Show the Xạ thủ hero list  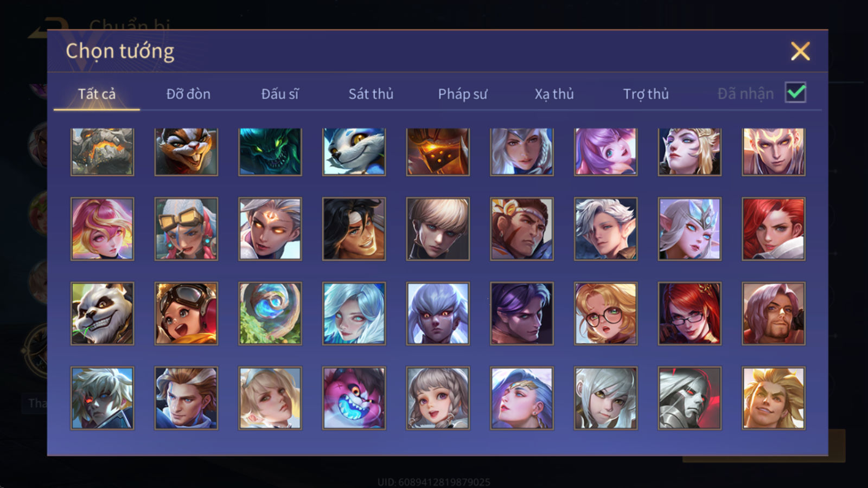tap(554, 94)
